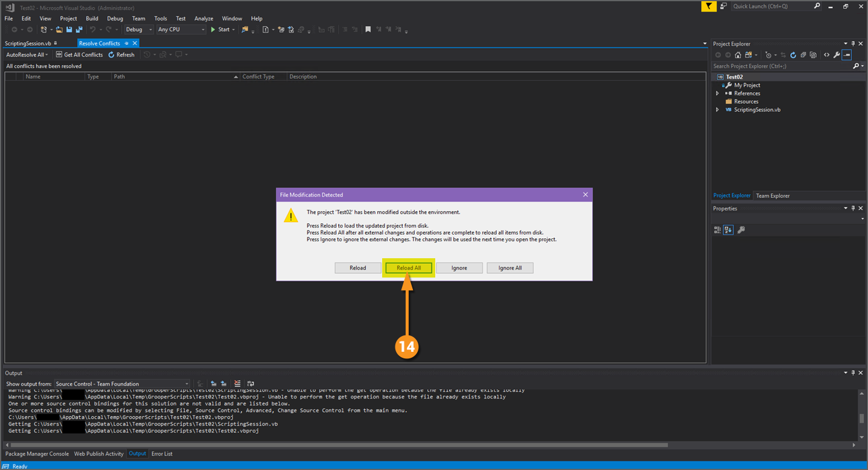Screen dimensions: 868x470
Task: Open the Show output from dropdown
Action: click(122, 384)
